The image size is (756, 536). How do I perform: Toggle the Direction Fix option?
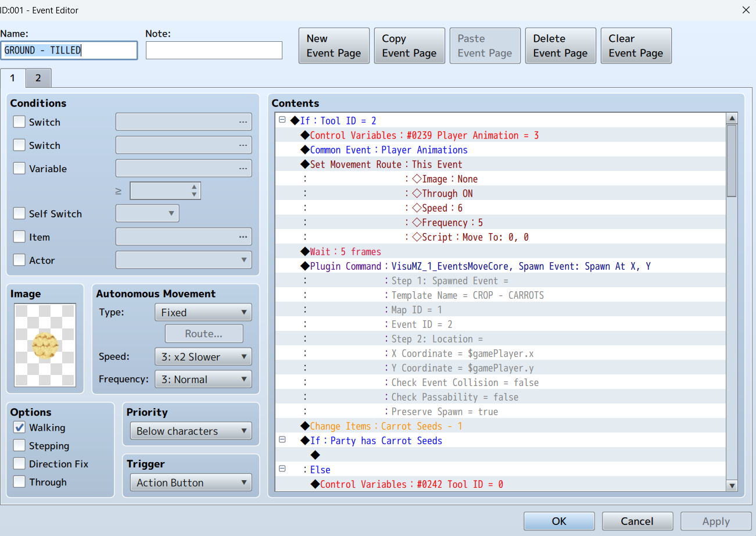pyautogui.click(x=20, y=464)
